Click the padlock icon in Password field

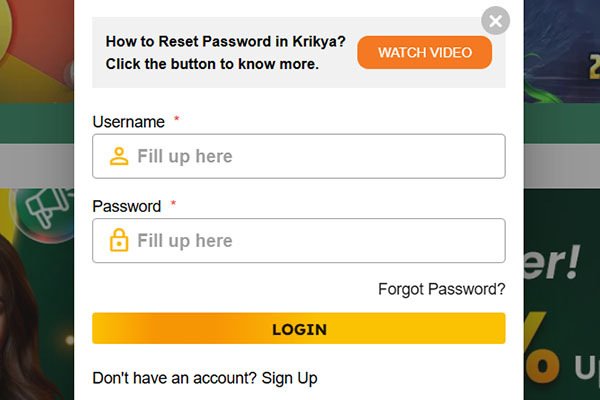[119, 241]
